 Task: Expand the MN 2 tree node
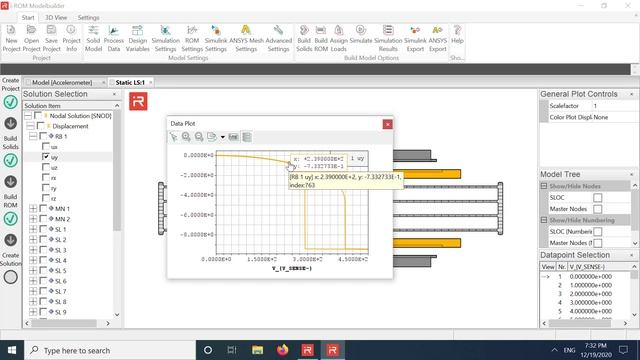(33, 219)
